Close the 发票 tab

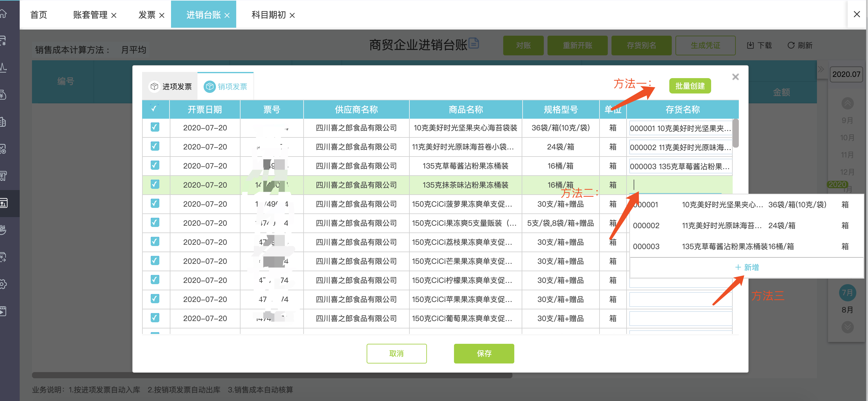[162, 15]
